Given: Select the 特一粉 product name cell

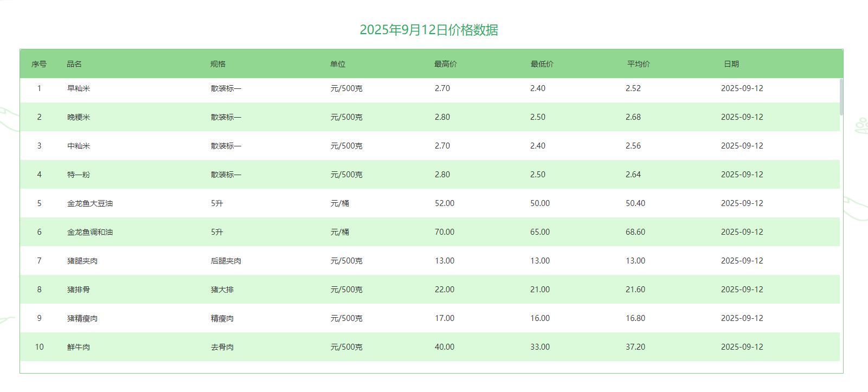Looking at the screenshot, I should (x=79, y=175).
